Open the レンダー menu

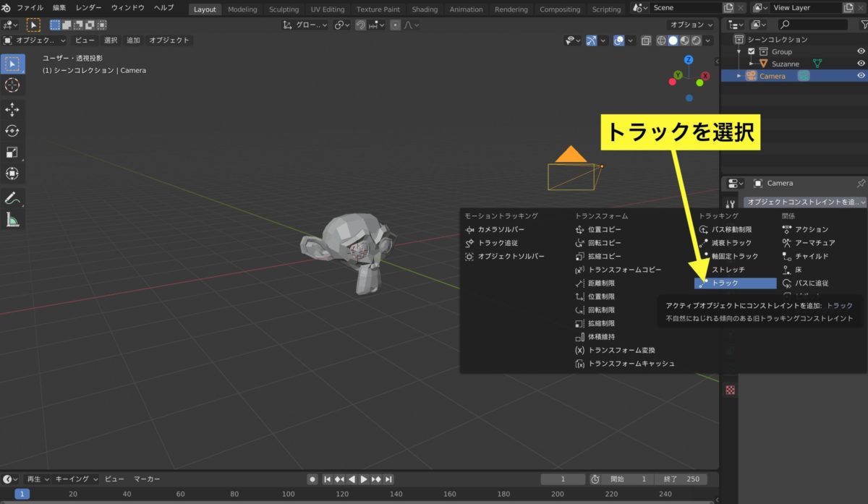click(x=89, y=8)
